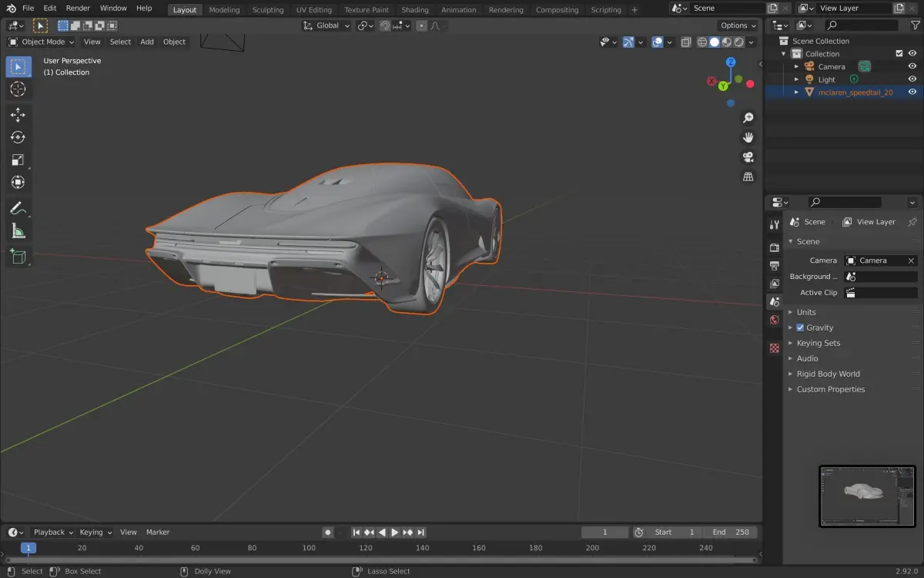Choose the Add Cube tool
The height and width of the screenshot is (578, 924).
(18, 257)
